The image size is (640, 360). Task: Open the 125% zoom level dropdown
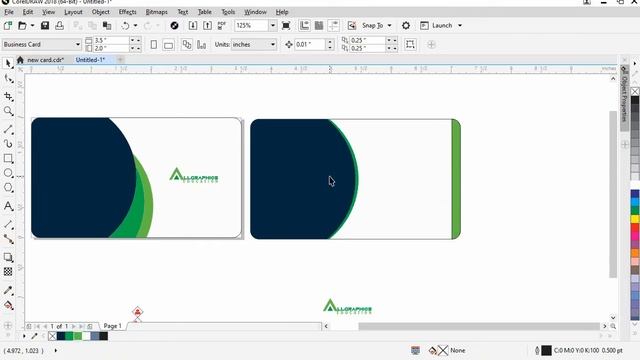(x=273, y=25)
